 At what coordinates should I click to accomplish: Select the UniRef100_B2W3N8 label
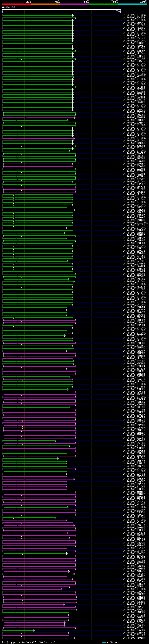coord(134,353)
